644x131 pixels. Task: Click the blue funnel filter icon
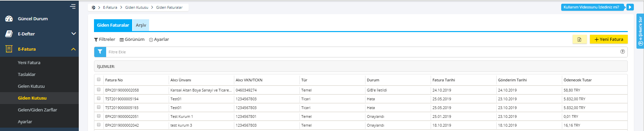(x=100, y=52)
